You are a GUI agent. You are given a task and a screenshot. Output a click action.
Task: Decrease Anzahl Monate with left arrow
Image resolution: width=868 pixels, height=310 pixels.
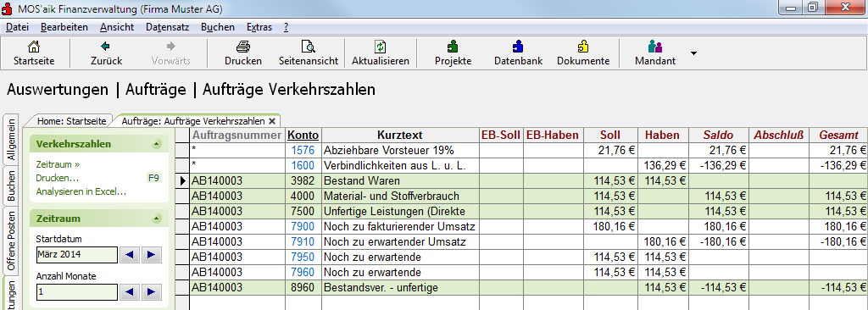coord(130,291)
